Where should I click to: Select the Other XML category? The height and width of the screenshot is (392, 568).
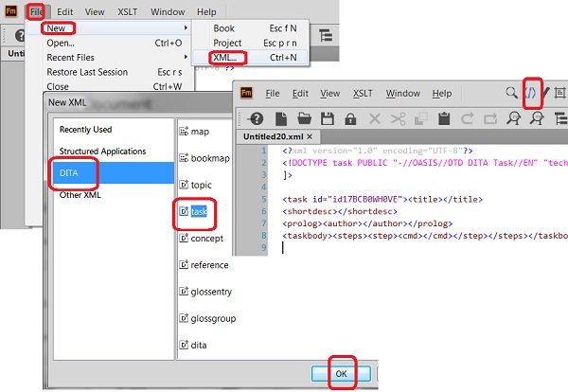(x=80, y=194)
